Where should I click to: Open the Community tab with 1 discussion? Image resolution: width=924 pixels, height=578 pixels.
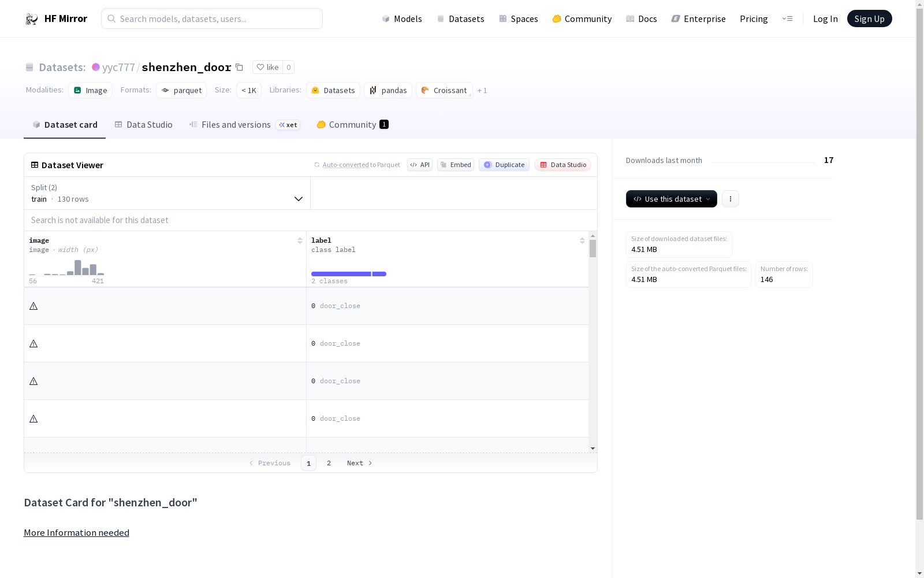point(352,125)
